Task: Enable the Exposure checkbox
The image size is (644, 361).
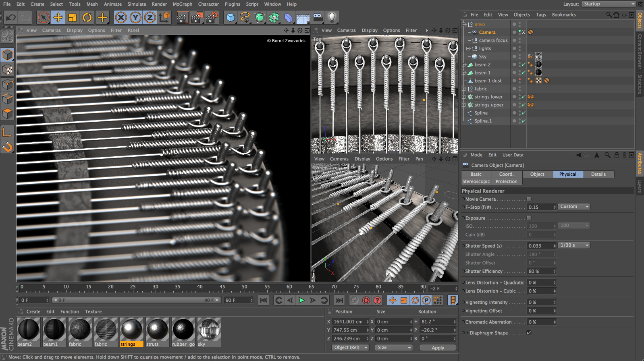Action: pos(529,218)
